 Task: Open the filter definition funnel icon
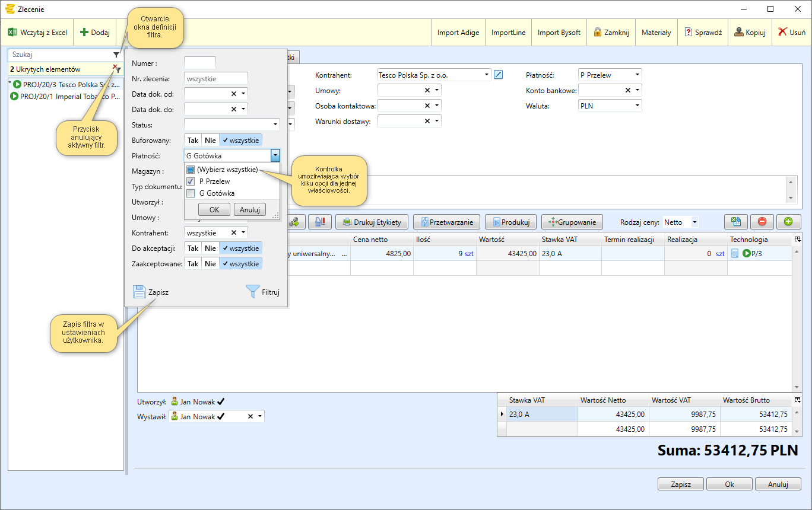[116, 55]
